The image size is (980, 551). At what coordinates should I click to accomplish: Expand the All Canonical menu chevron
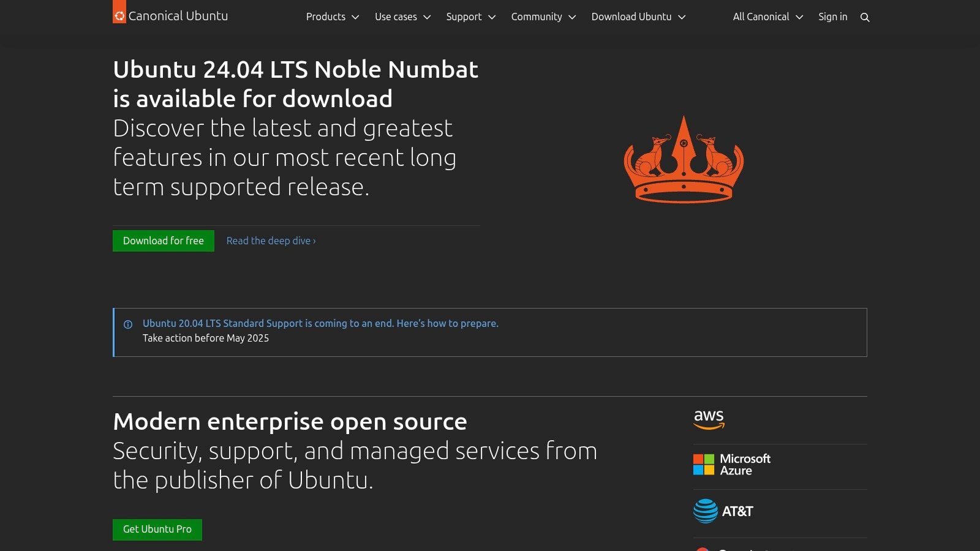pyautogui.click(x=799, y=17)
